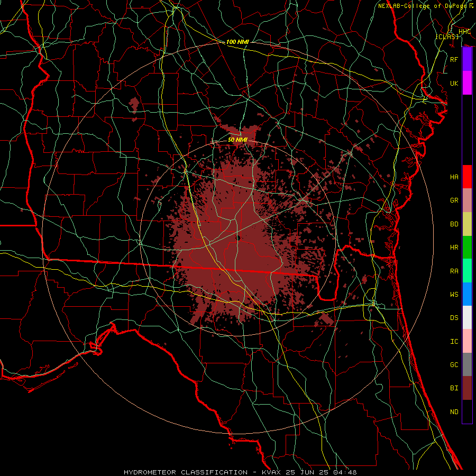The height and width of the screenshot is (476, 476).
Task: Select the IC light pink legend swatch
Action: pos(467,341)
